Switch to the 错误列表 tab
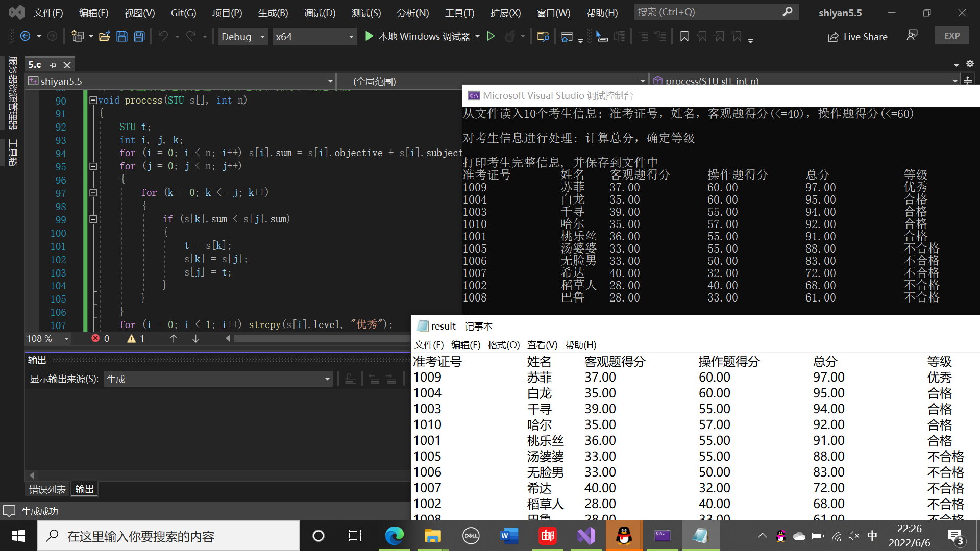Viewport: 980px width, 551px height. click(47, 490)
